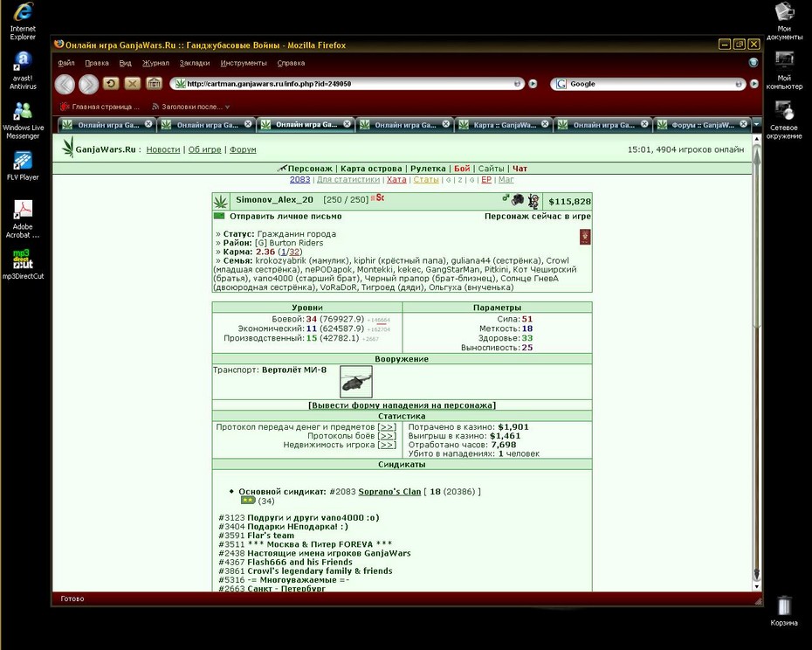The image size is (812, 650).
Task: Click the activity throbber icon in menu bar
Action: (x=754, y=63)
